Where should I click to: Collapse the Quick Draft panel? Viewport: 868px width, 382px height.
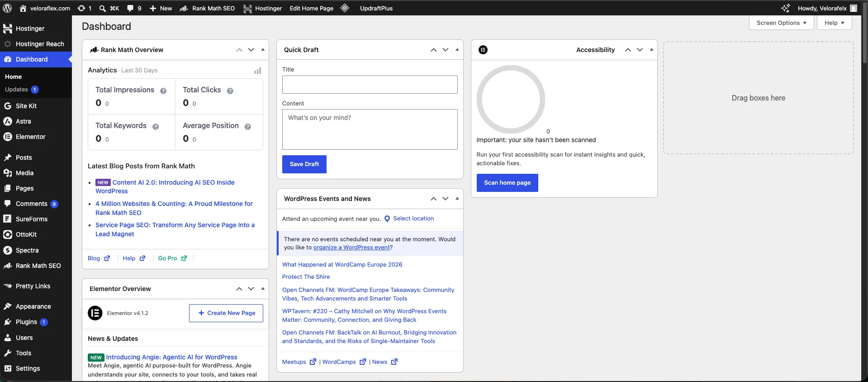[457, 50]
